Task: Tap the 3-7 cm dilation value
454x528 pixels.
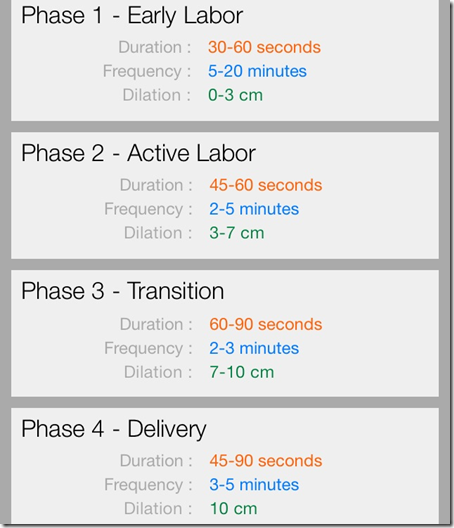Action: pyautogui.click(x=237, y=233)
